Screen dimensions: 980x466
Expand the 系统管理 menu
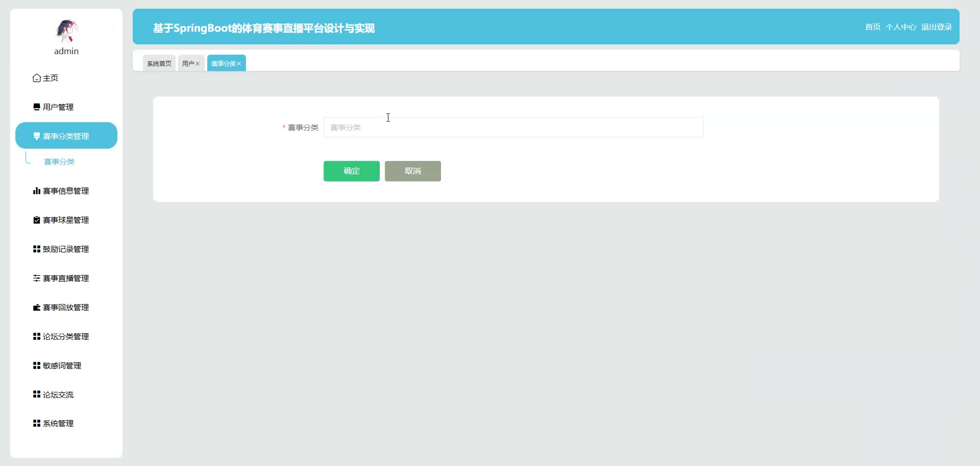(x=66, y=424)
